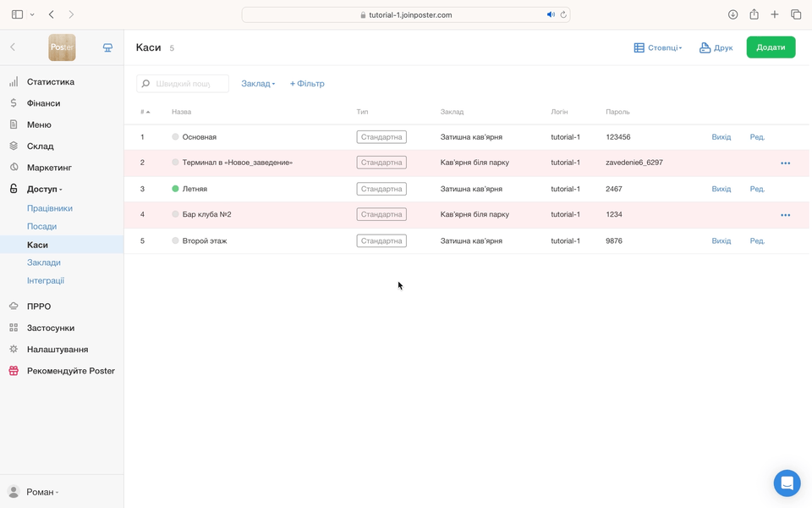
Task: Open the POS terminal icon beside logo
Action: (107, 47)
